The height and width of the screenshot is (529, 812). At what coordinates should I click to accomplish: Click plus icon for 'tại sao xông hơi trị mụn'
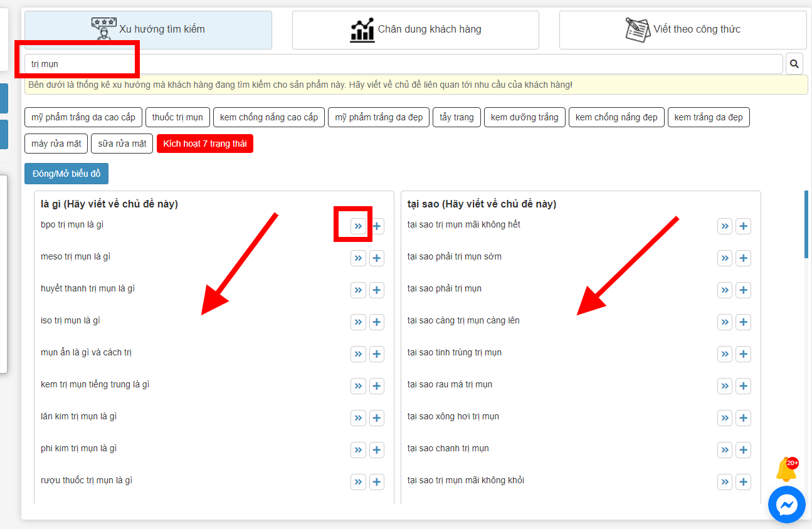(x=743, y=418)
